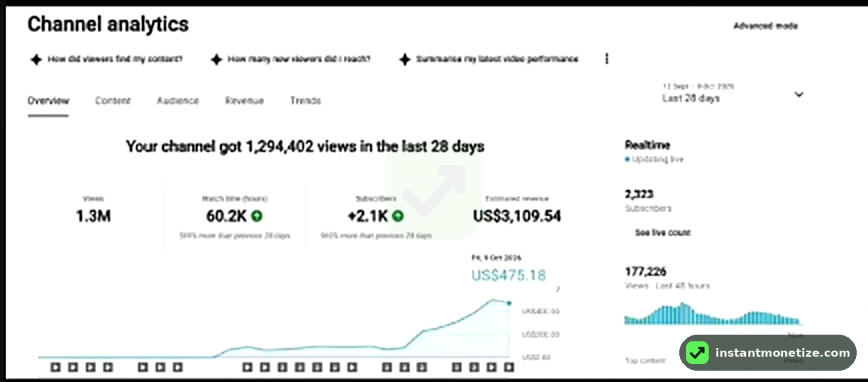Open the Revenue tab
This screenshot has height=382, width=868.
click(244, 101)
